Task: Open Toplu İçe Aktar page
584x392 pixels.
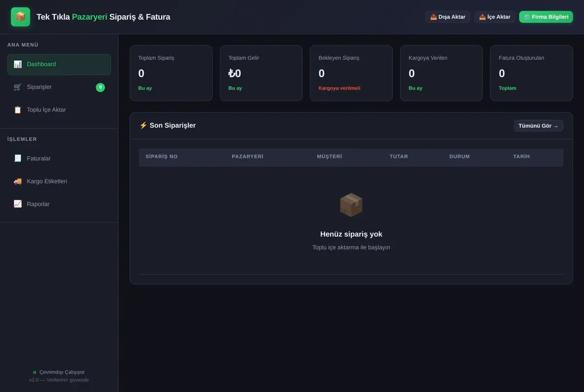Action: (59, 110)
